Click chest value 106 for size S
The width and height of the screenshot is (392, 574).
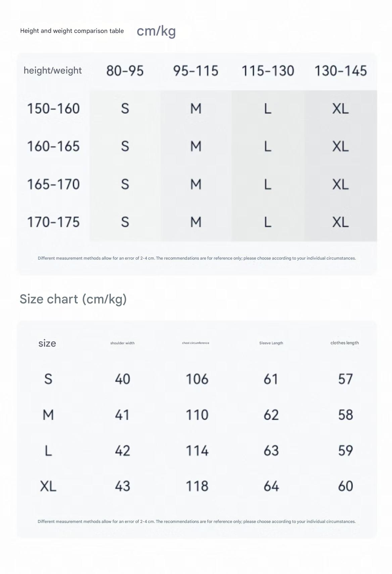[x=197, y=379]
